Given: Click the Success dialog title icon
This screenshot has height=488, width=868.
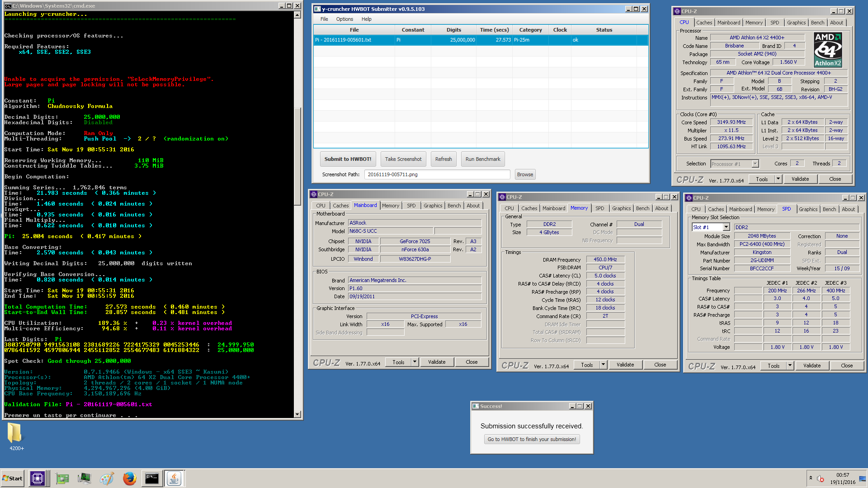Looking at the screenshot, I should point(476,406).
